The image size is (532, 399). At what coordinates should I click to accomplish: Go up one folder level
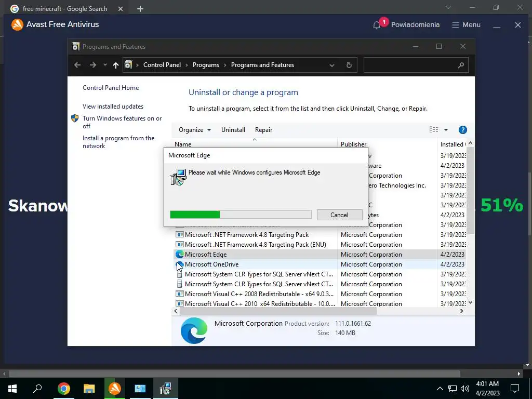point(116,65)
